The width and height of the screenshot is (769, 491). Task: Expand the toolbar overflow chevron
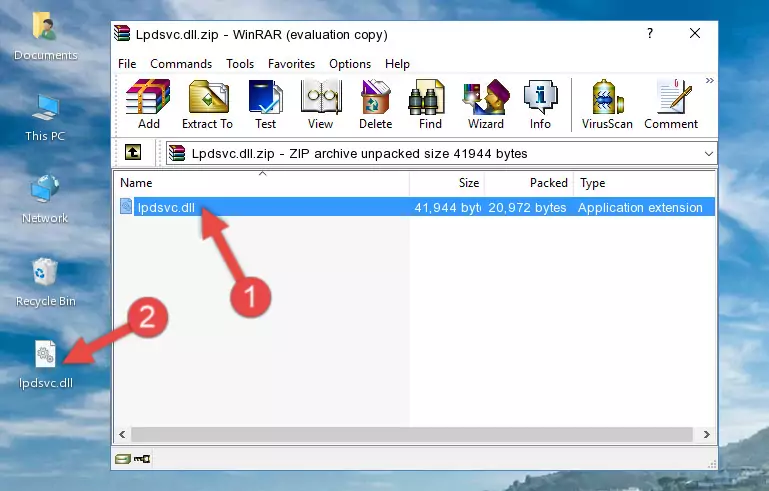pos(709,80)
